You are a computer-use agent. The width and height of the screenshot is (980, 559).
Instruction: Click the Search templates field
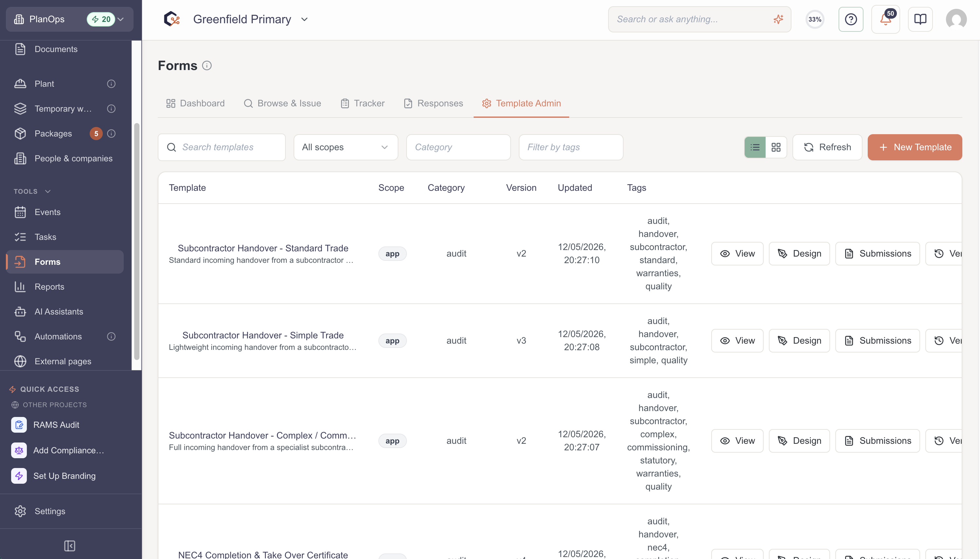coord(222,147)
